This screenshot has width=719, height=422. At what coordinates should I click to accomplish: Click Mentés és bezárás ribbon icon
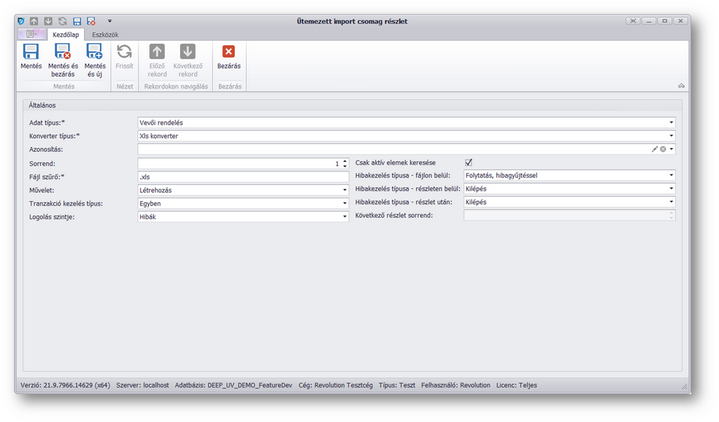coord(63,52)
